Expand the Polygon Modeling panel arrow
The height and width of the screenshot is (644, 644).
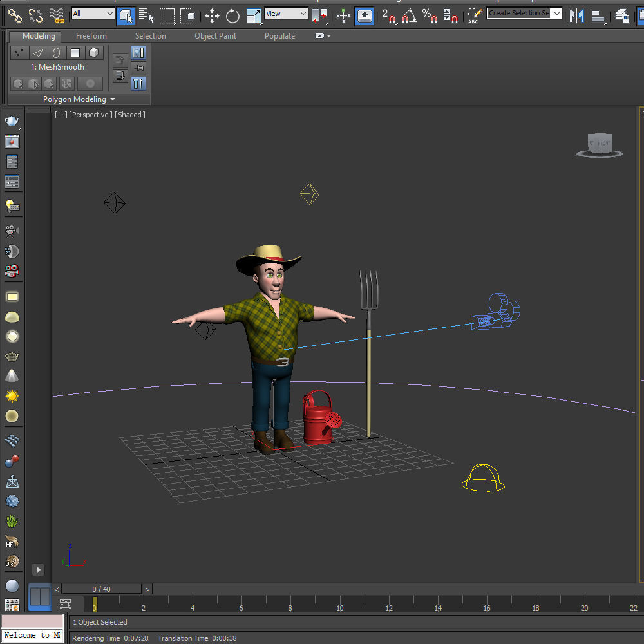(113, 99)
